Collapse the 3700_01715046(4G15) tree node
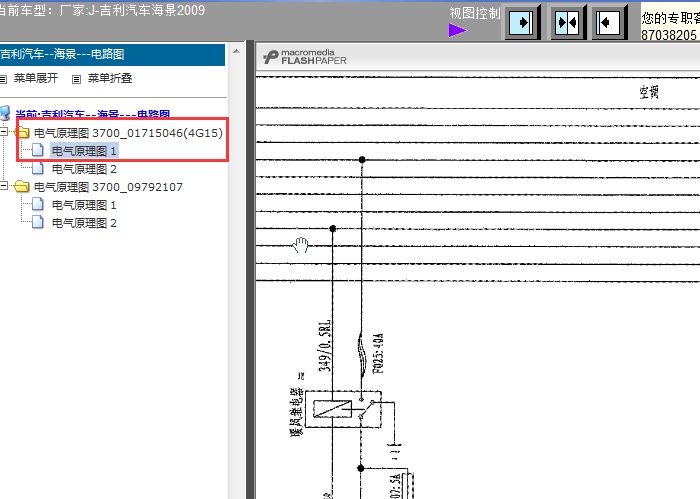Screen dimensions: 700x499 click(x=4, y=131)
